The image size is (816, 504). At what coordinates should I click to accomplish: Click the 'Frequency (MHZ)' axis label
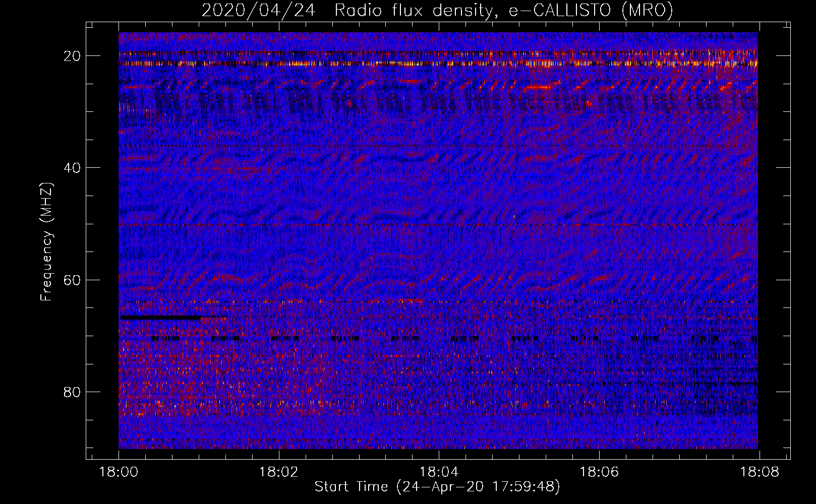46,242
